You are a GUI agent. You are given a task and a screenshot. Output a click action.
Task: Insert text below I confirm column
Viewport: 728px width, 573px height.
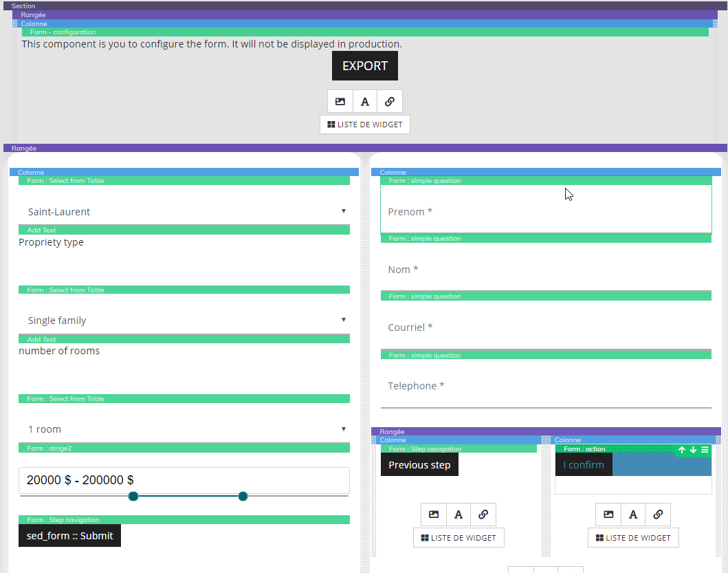(x=633, y=515)
